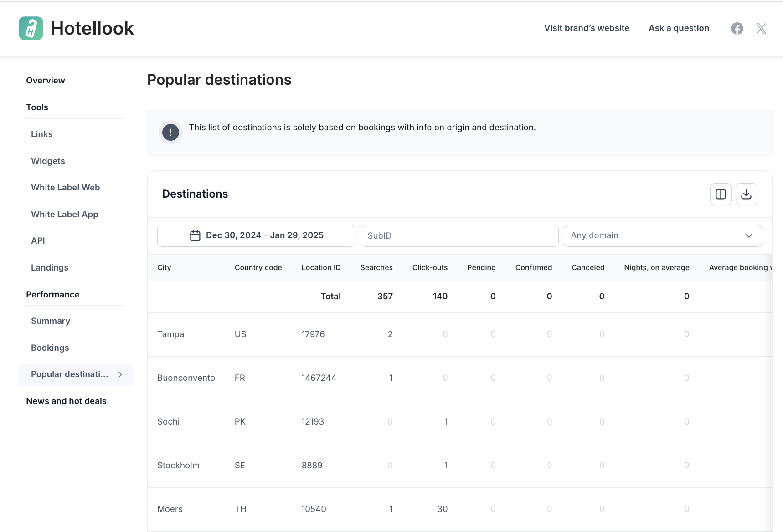Open the Landings page
Screen dimensions: 783x532
pyautogui.click(x=50, y=268)
